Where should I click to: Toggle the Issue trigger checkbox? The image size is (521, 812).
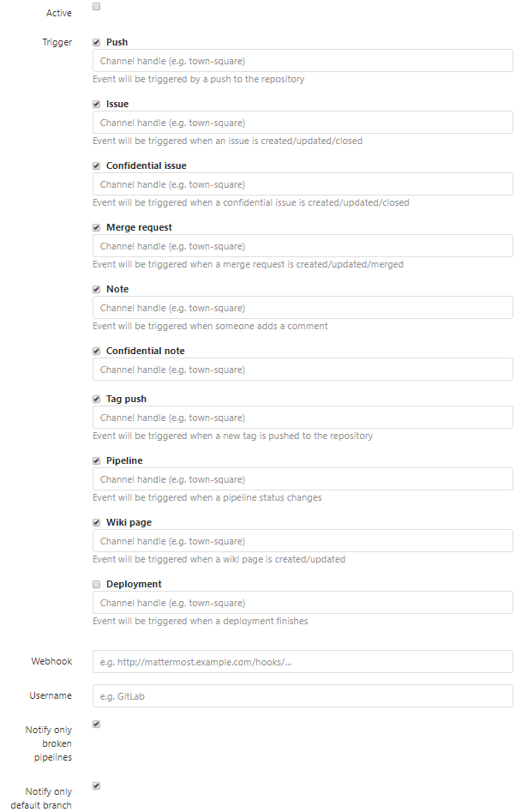pos(97,104)
